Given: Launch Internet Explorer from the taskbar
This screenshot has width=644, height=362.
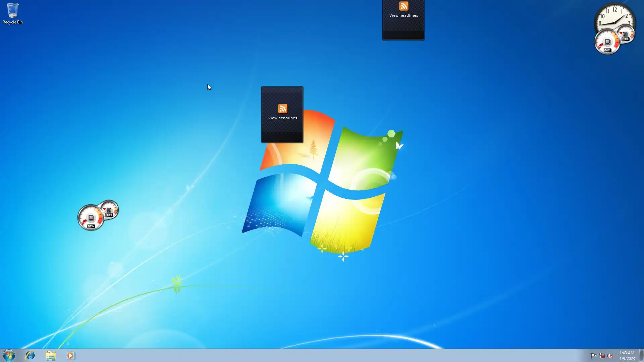Looking at the screenshot, I should pos(30,355).
